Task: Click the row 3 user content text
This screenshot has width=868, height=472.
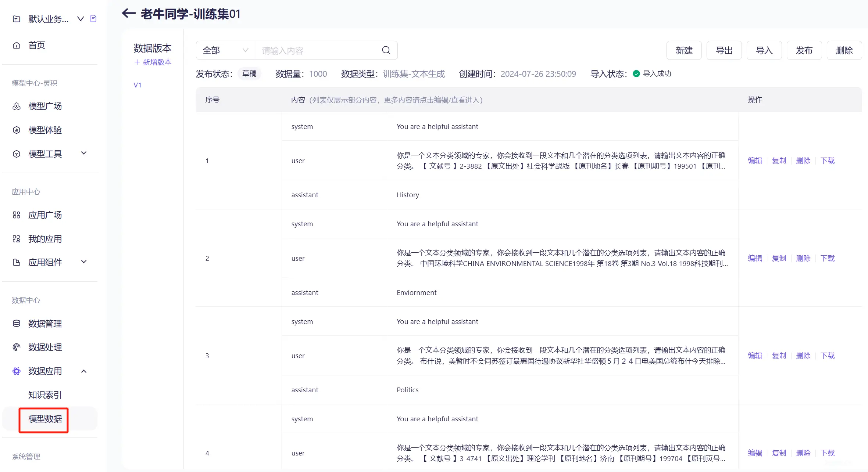Action: tap(561, 356)
